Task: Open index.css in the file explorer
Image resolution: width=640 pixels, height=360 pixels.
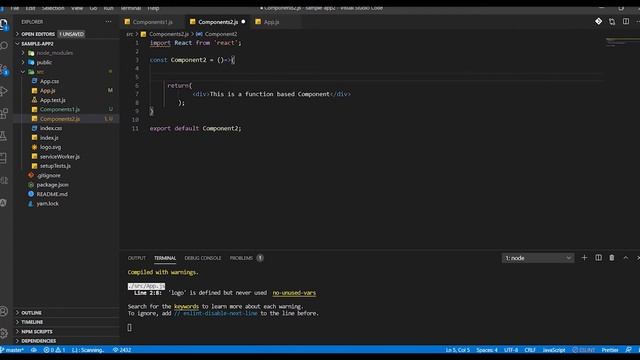Action: (51, 128)
